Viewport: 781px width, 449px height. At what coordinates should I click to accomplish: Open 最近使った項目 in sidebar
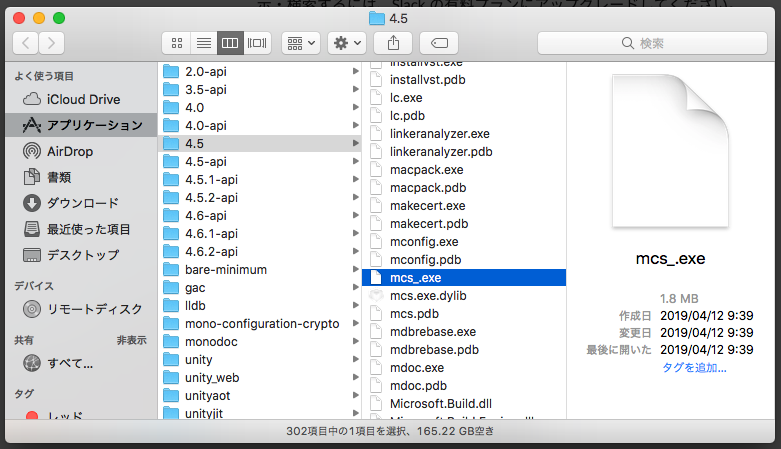coord(81,229)
